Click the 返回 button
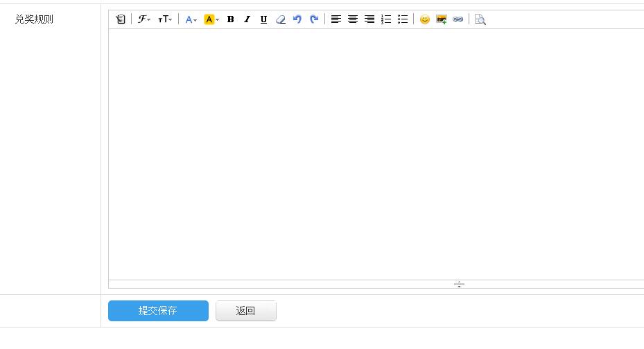Viewport: 644px width, 349px height. pos(246,311)
